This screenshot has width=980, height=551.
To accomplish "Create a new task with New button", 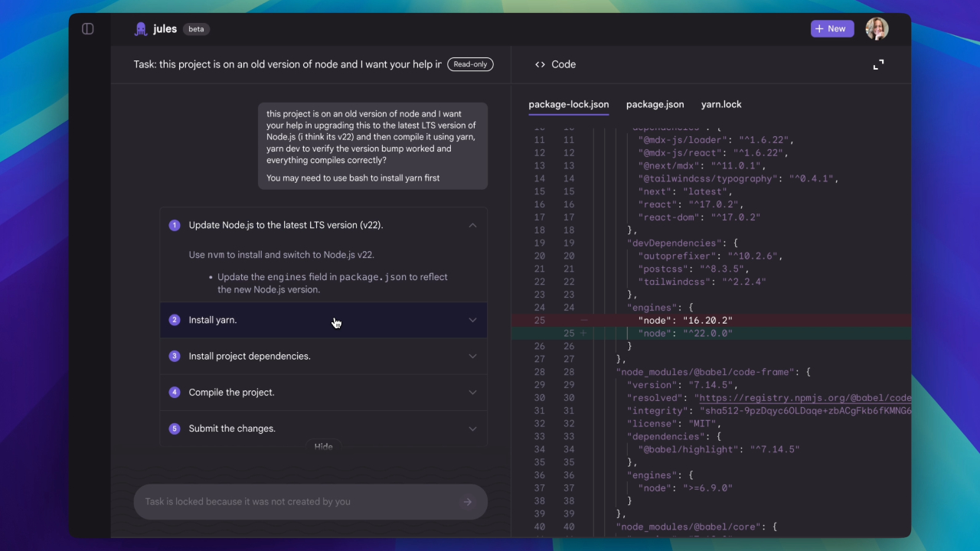I will [832, 29].
